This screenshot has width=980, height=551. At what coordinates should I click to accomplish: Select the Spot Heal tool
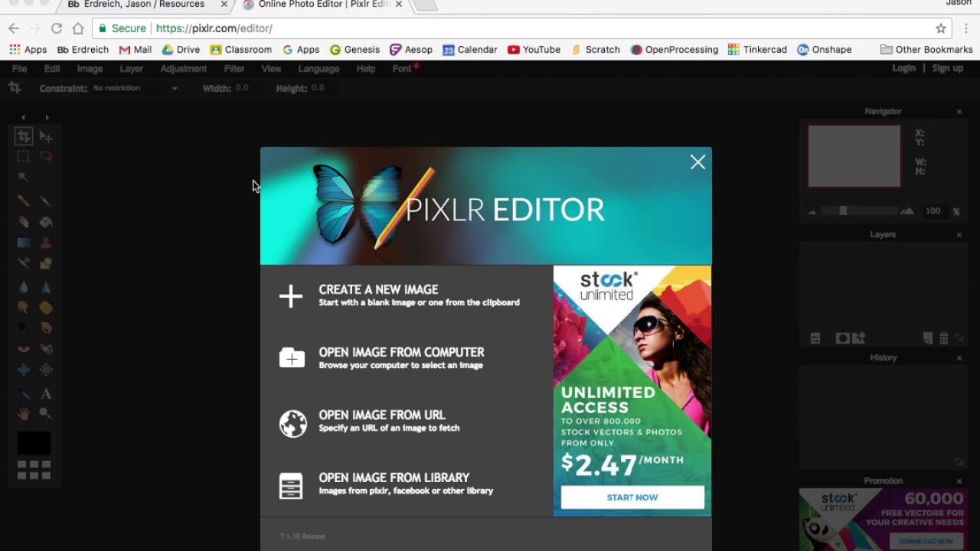click(x=46, y=349)
